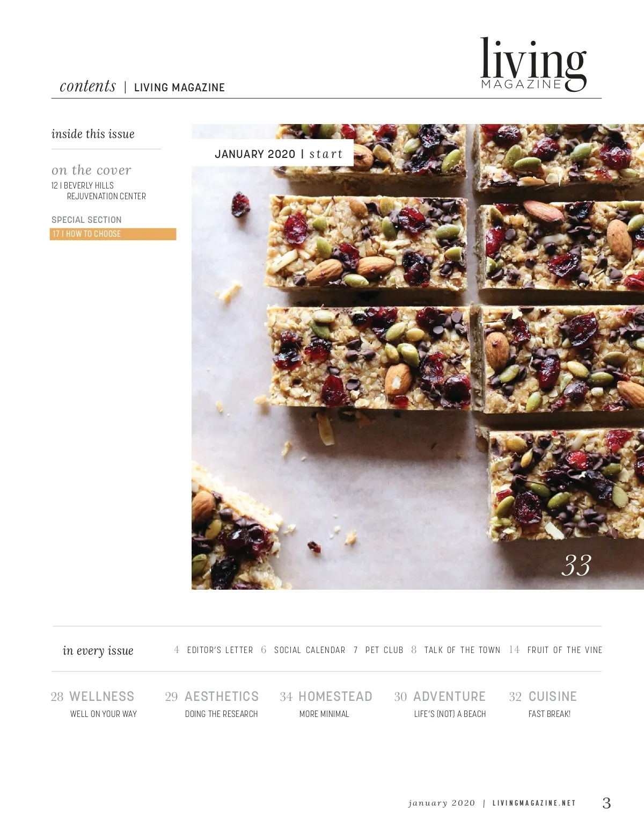Select the 'More Minimal' article title

coord(324,714)
